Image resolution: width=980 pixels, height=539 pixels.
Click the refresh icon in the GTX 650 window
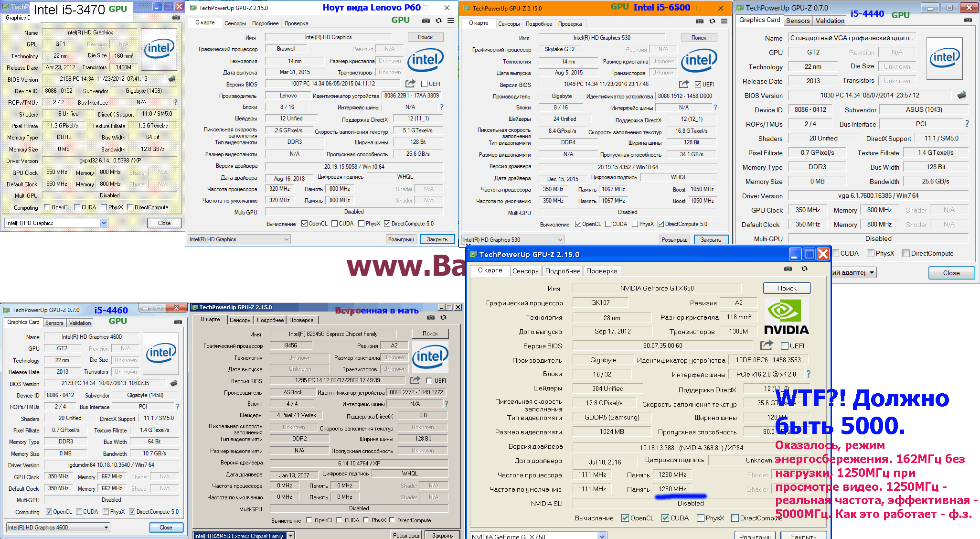tap(804, 269)
